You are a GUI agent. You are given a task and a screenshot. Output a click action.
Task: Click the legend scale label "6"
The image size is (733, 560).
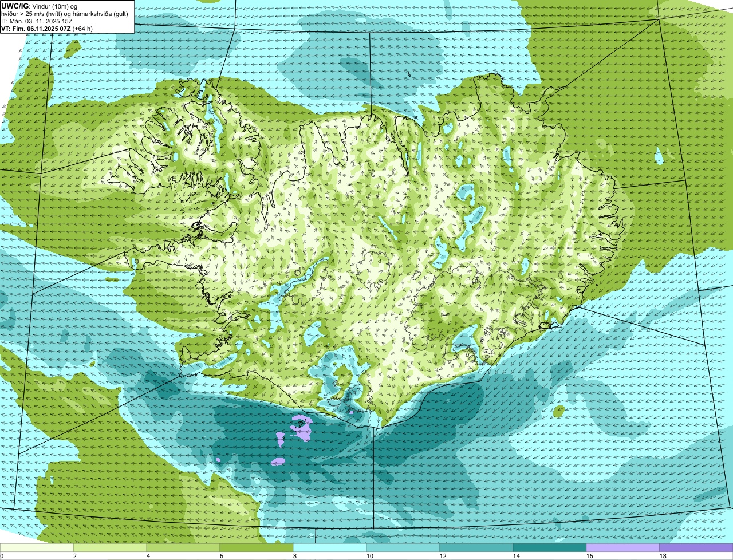pos(222,556)
